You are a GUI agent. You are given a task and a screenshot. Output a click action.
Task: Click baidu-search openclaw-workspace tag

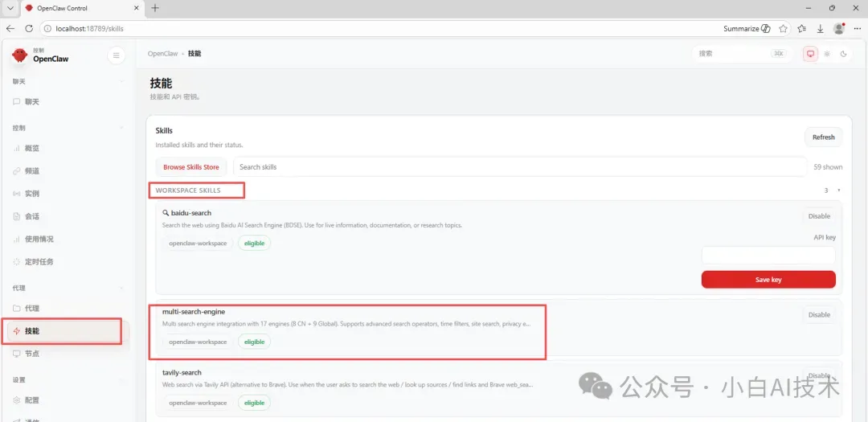[x=198, y=243]
